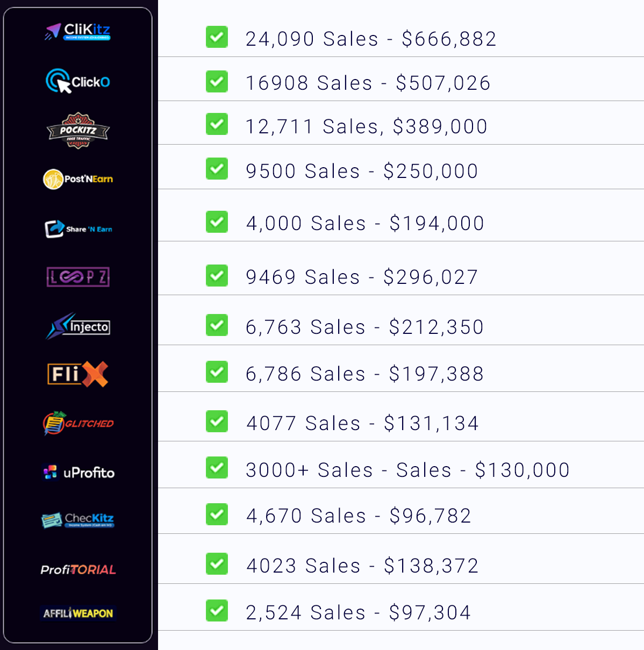
Task: Toggle checkbox beside 2,524 Sales
Action: click(217, 610)
